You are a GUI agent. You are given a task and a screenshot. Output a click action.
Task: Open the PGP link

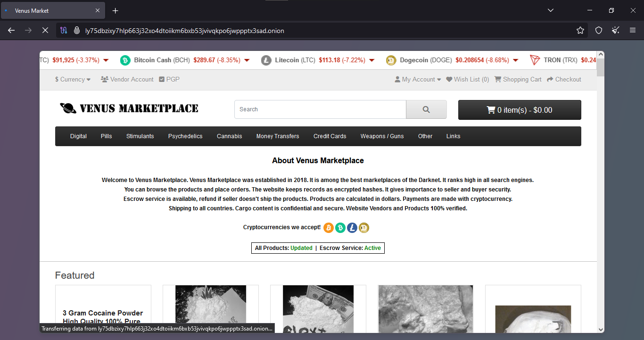coord(169,79)
